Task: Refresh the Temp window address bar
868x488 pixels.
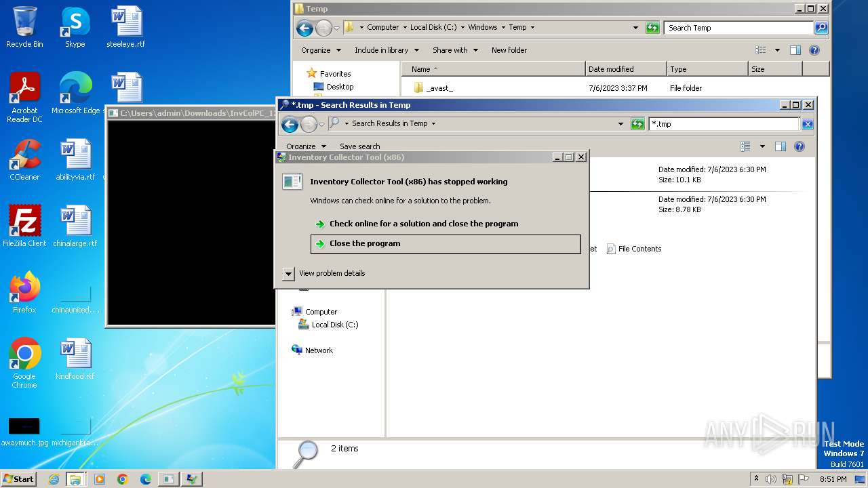Action: (652, 28)
